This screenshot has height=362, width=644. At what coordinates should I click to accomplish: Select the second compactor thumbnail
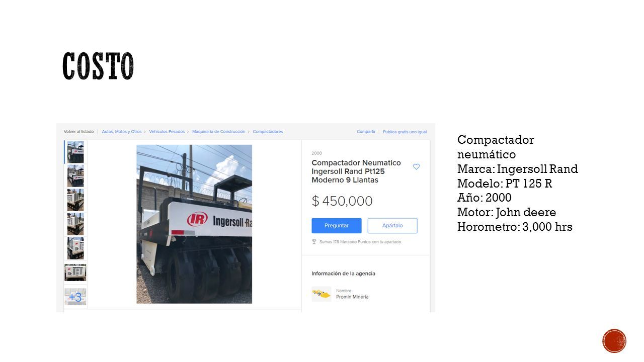tap(75, 176)
